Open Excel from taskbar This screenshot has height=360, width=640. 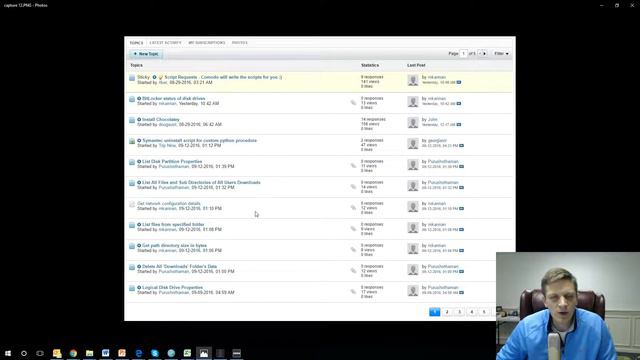[187, 353]
